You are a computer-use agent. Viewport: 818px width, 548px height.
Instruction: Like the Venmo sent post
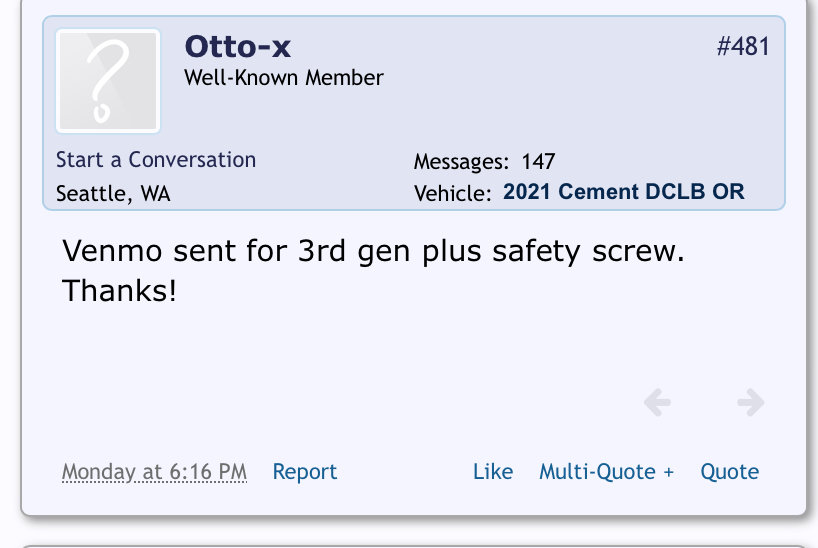coord(493,471)
